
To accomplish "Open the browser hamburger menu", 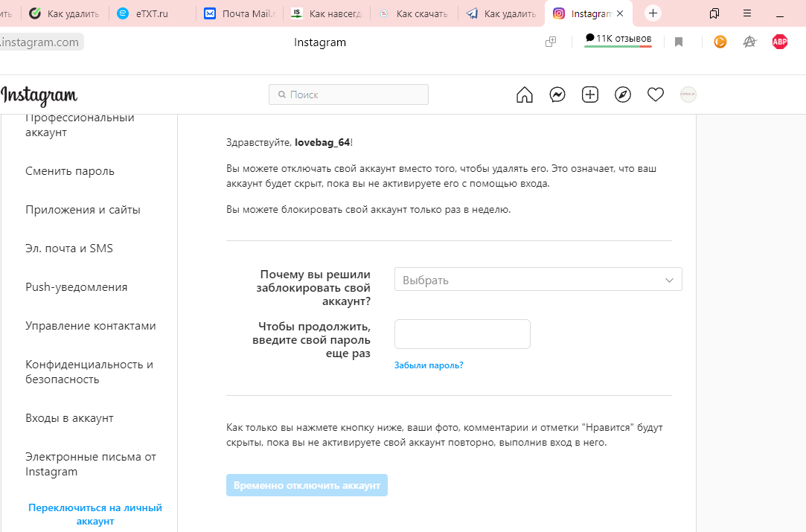I will 747,13.
